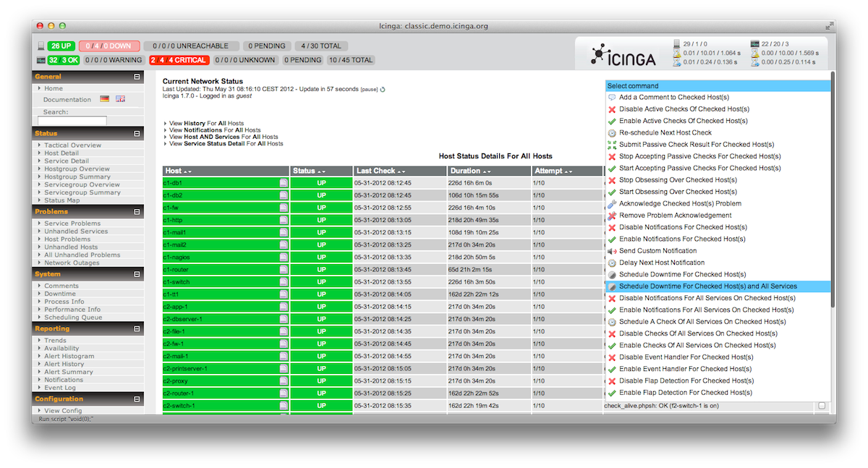Open Tactical Overview in the sidebar
868x468 pixels.
tap(72, 145)
